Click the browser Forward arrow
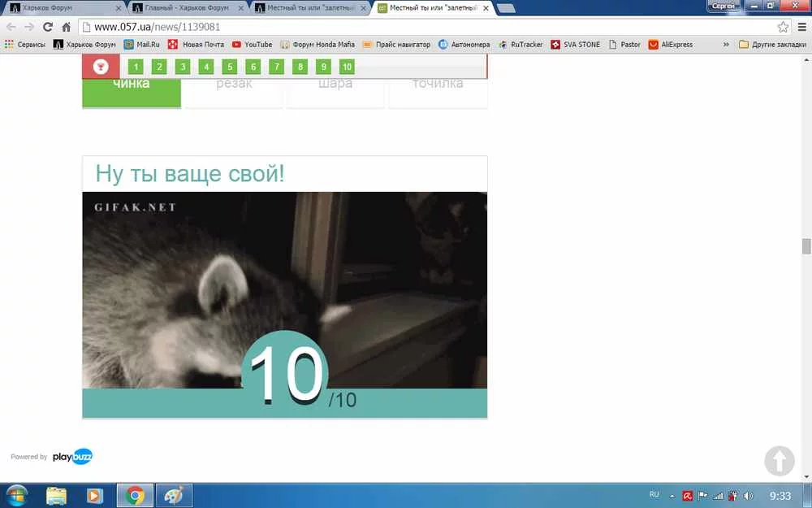Image resolution: width=812 pixels, height=508 pixels. [29, 27]
